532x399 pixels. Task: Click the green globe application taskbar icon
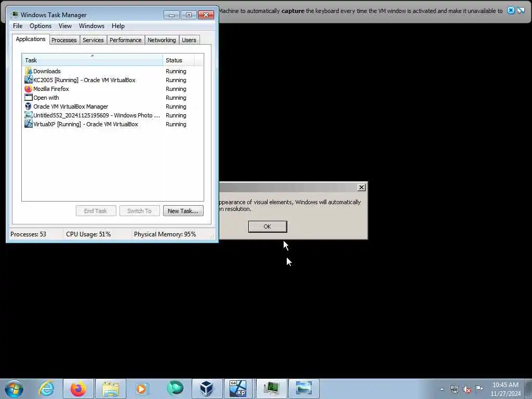point(175,389)
